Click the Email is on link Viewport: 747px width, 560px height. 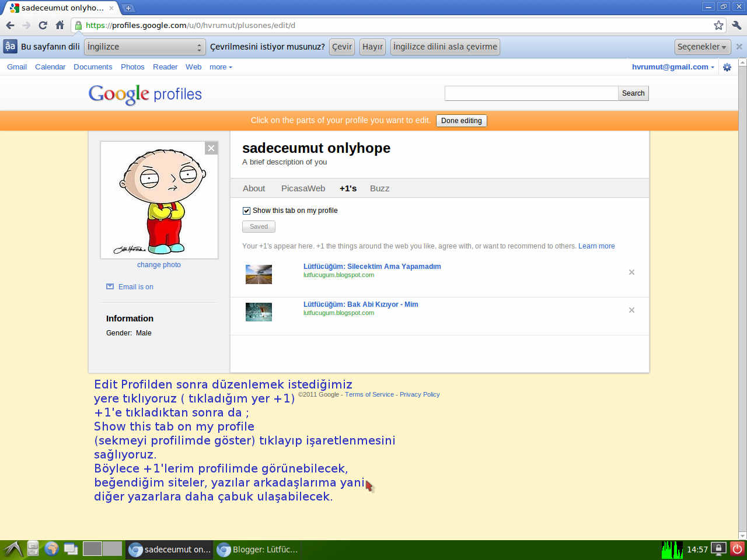pyautogui.click(x=136, y=287)
